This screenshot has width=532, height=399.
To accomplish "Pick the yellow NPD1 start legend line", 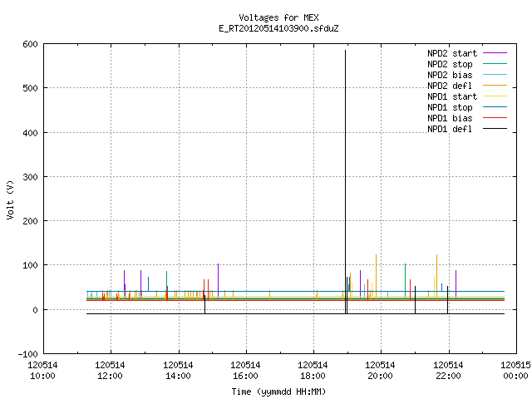I will coord(495,96).
